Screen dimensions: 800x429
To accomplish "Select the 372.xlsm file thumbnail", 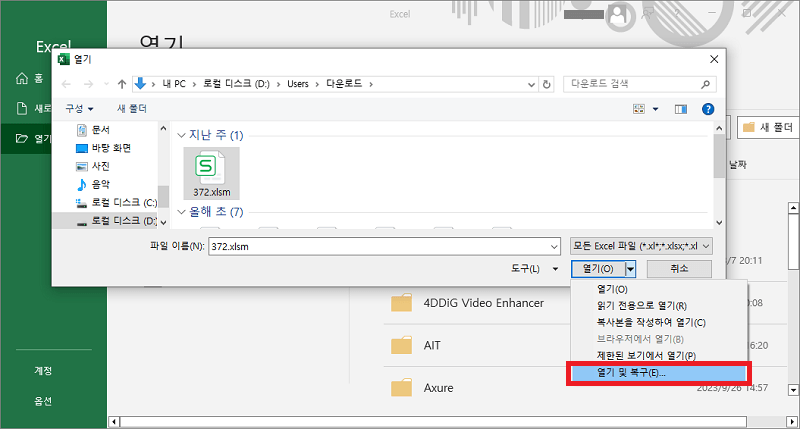I will [211, 173].
